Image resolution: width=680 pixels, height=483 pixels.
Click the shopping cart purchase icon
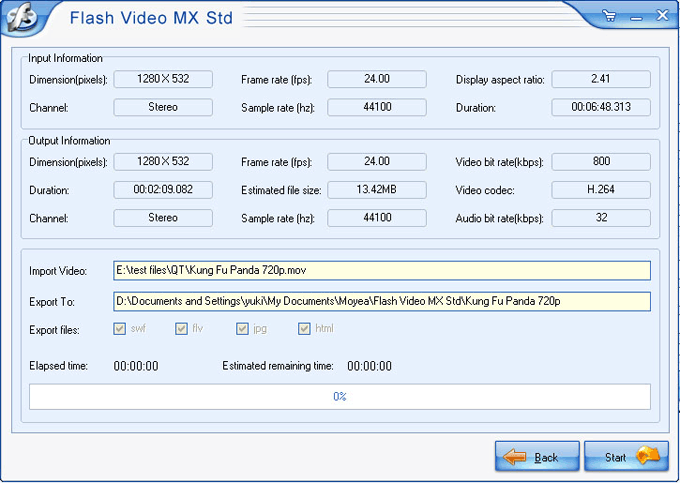[x=610, y=16]
